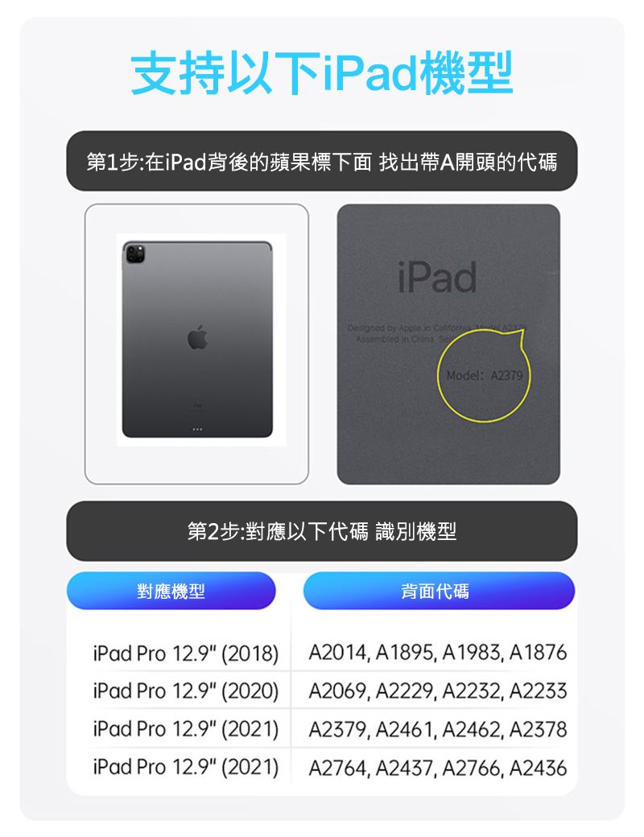Click the 第2步 instruction banner

coord(322,531)
